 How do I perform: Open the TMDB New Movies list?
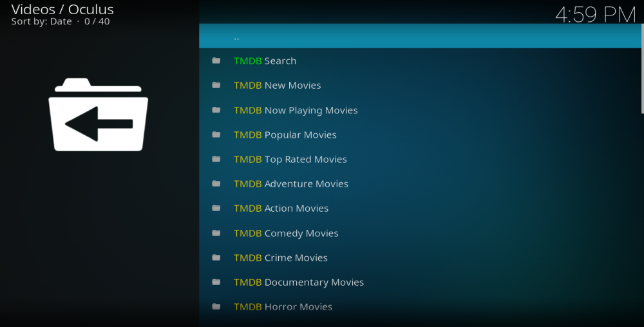tap(277, 86)
